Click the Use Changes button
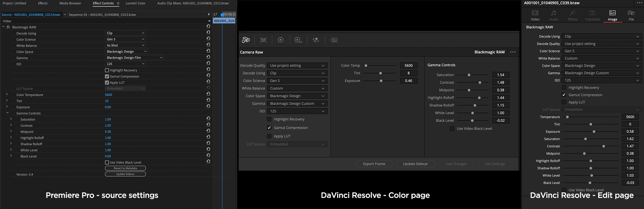The height and width of the screenshot is (209, 644). pos(456,164)
